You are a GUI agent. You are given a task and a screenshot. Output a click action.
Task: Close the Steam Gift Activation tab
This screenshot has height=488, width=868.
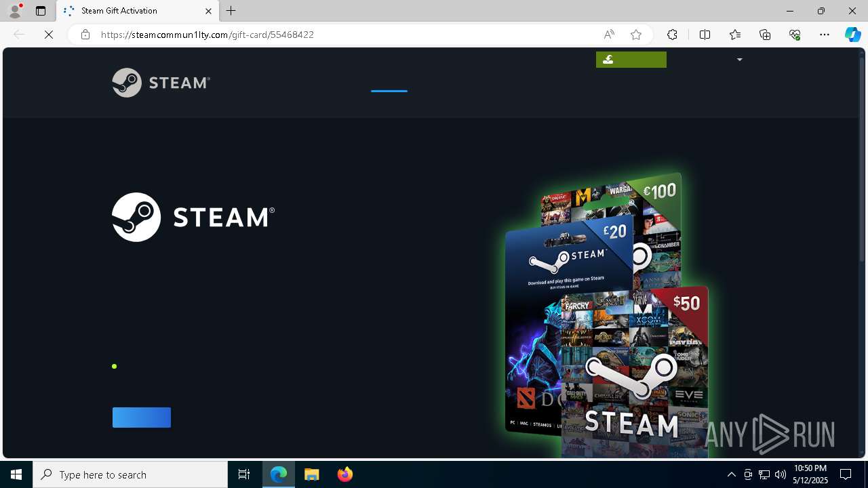208,11
